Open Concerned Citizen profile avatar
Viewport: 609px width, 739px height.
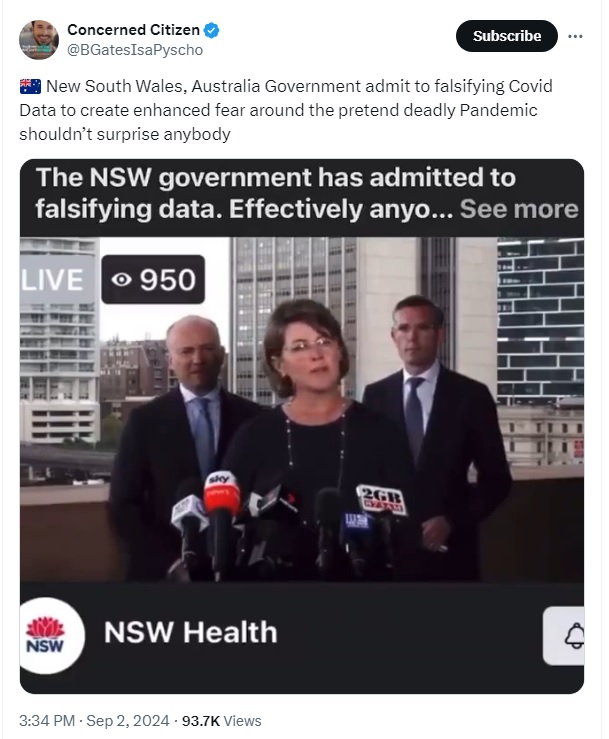(39, 40)
